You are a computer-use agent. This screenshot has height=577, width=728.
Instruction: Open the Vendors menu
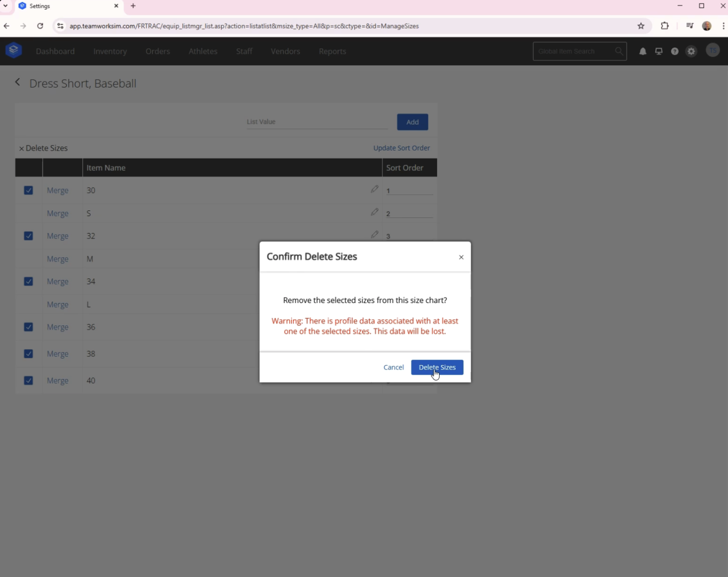tap(285, 51)
